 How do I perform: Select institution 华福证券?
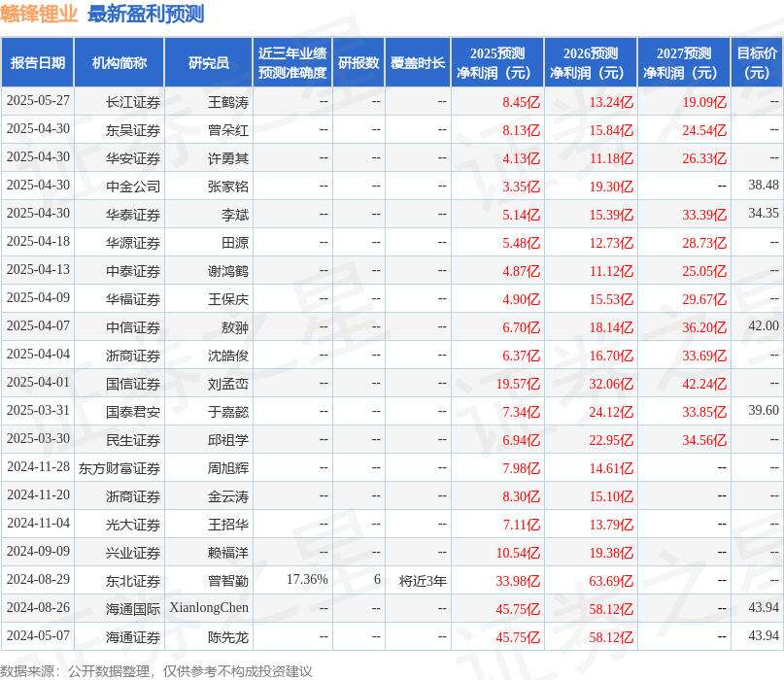pos(133,299)
